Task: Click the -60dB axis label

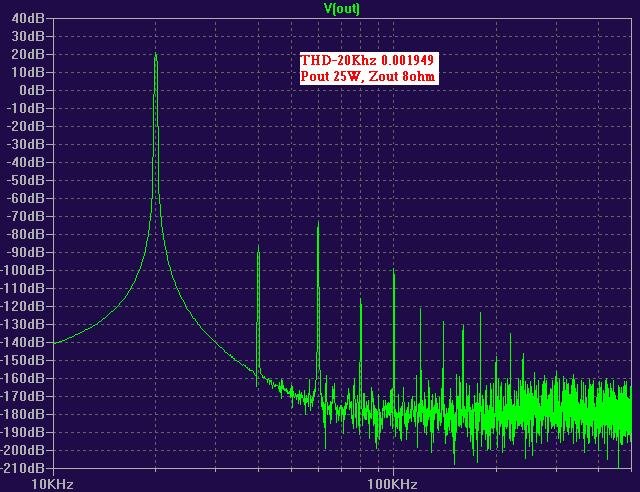Action: coord(26,198)
